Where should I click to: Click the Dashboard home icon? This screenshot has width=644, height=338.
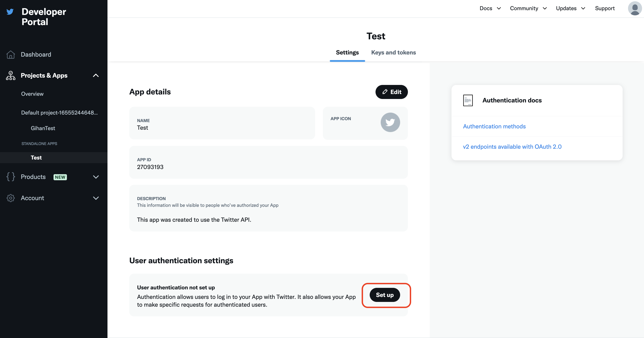(11, 54)
